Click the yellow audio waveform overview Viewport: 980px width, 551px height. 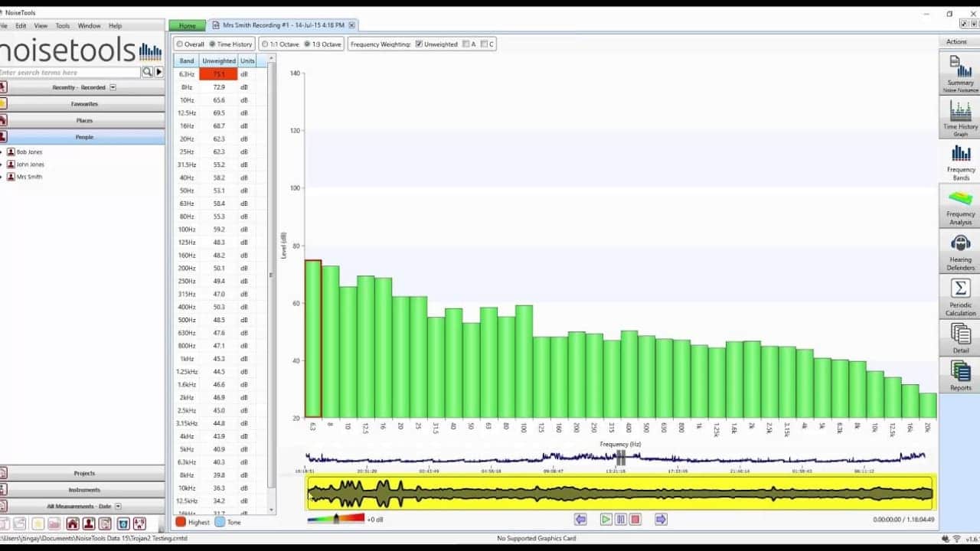coord(620,493)
